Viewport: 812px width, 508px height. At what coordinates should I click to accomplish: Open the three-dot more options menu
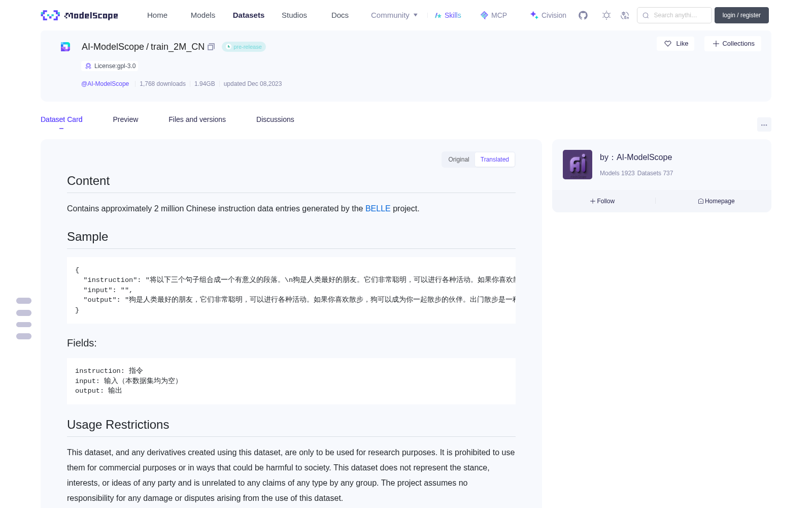764,124
